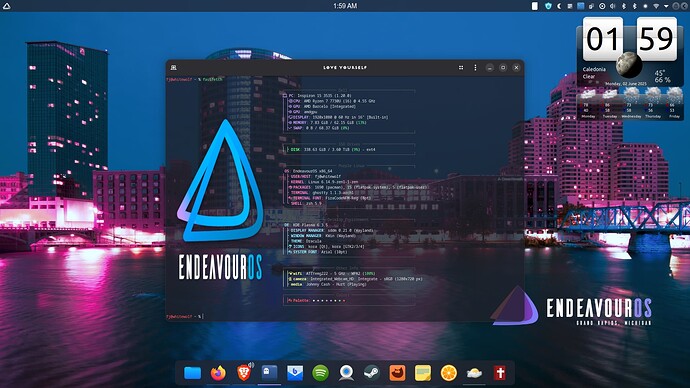Viewport: 690px width, 388px height.
Task: Launch Steam from the dock
Action: [x=372, y=373]
